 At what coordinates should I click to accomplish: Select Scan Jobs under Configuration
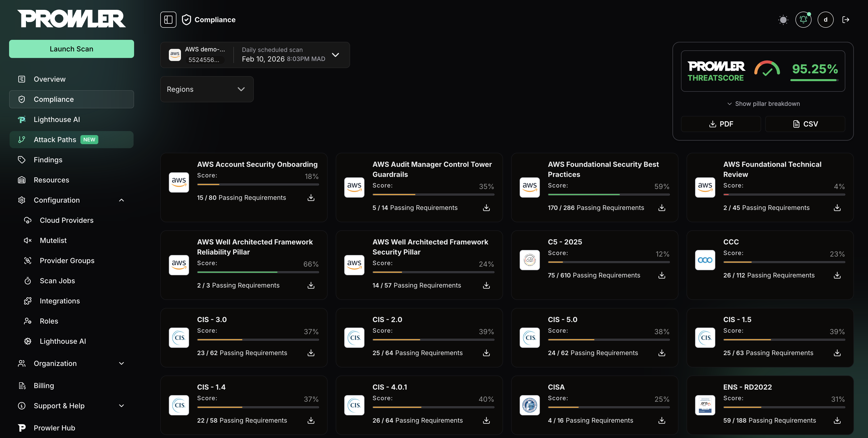[x=57, y=280]
